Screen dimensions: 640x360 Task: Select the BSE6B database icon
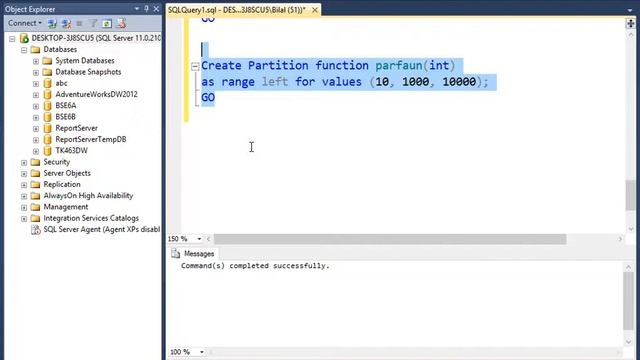47,117
